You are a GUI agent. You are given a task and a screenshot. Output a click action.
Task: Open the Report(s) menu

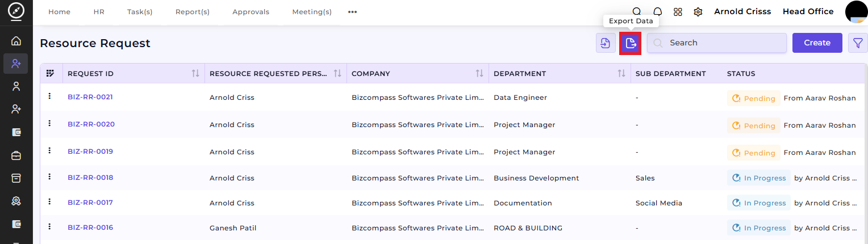coord(193,12)
